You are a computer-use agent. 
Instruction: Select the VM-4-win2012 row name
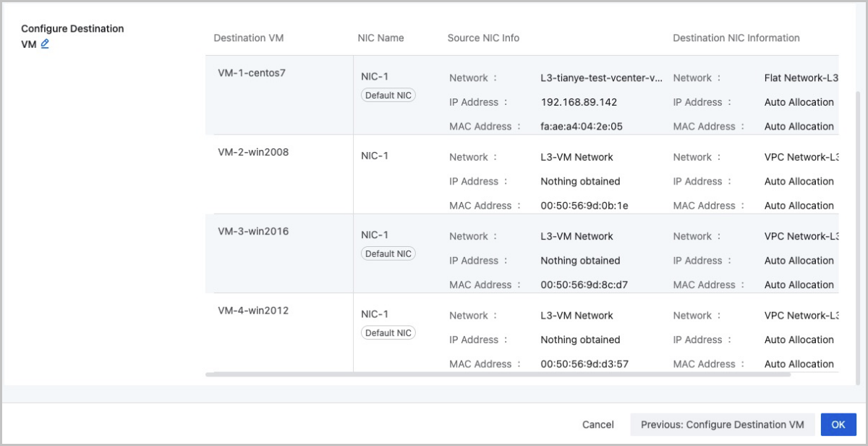pyautogui.click(x=253, y=311)
